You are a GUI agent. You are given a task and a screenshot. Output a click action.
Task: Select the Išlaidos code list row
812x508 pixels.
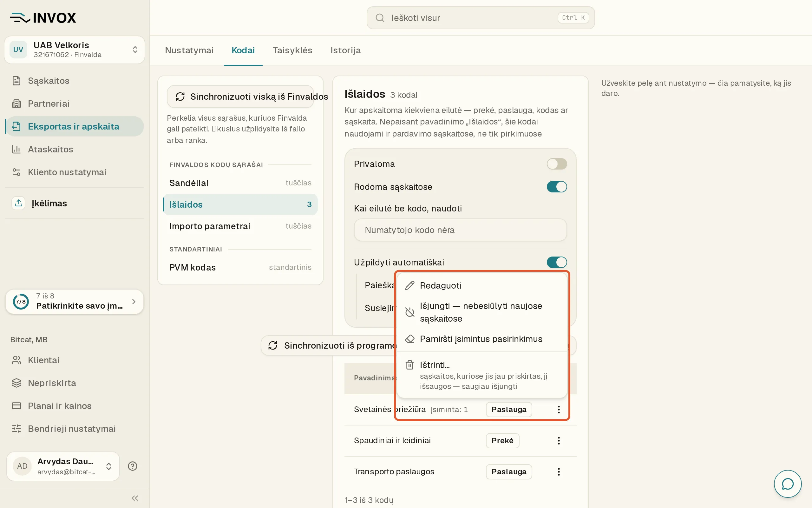coord(240,204)
